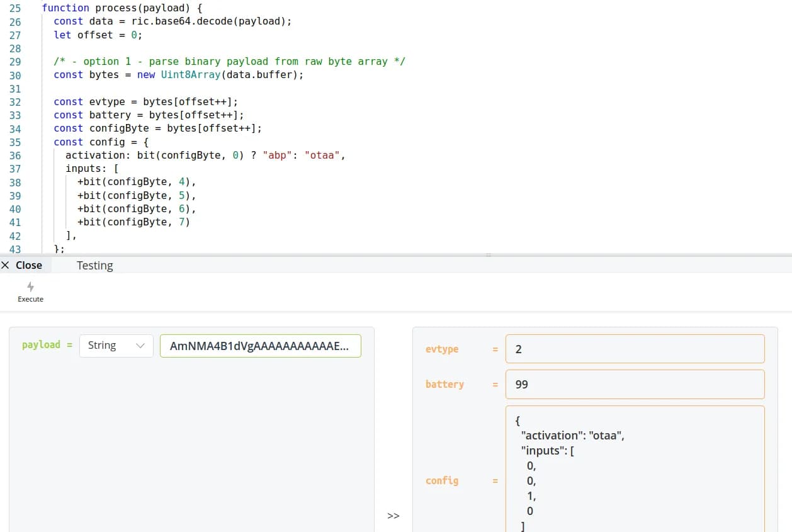Click the splitter handle above the testing panel
Image resolution: width=792 pixels, height=532 pixels.
pos(488,254)
